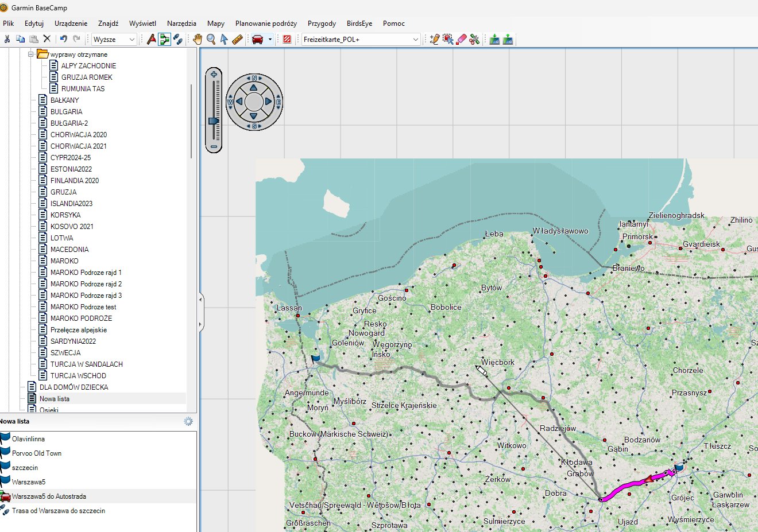Pick the Measure ruler tool
The height and width of the screenshot is (532, 758).
(x=237, y=39)
